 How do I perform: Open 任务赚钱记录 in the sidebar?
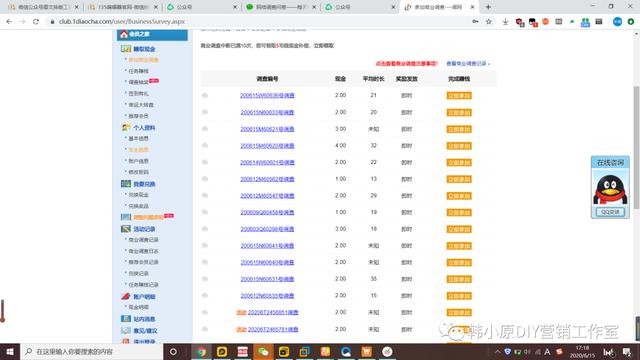click(143, 284)
